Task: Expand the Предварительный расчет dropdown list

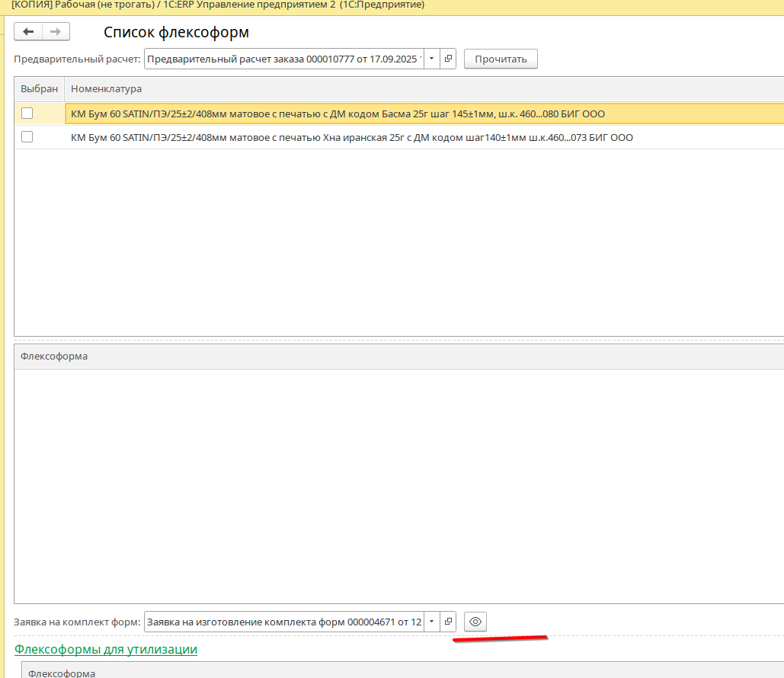Action: coord(431,59)
